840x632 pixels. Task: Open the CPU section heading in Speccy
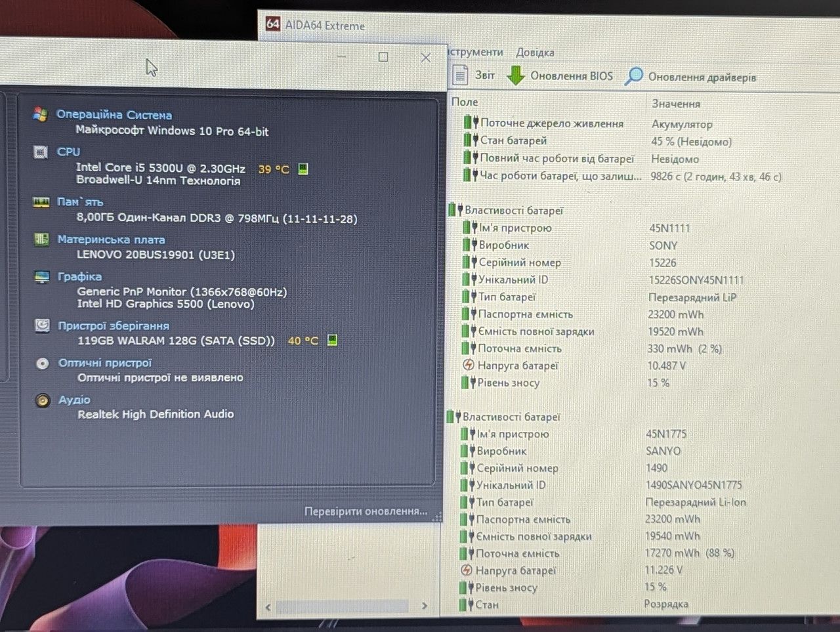click(68, 152)
